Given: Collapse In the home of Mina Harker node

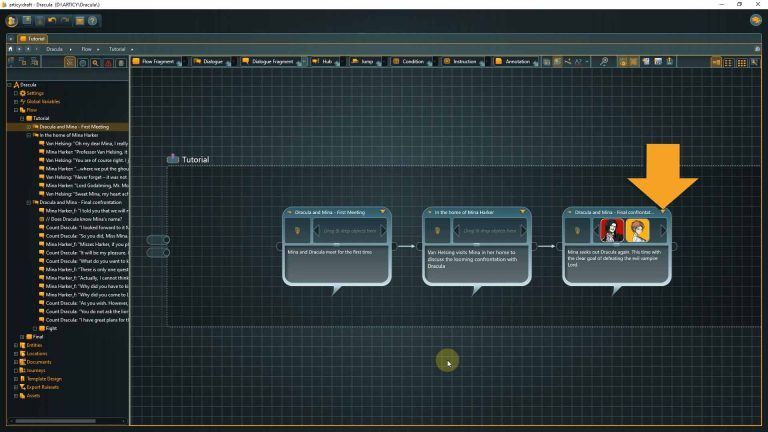Looking at the screenshot, I should point(28,135).
